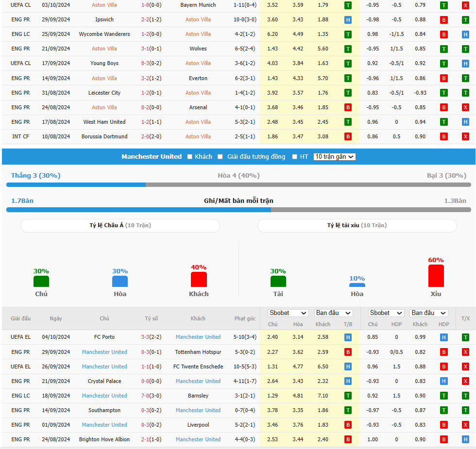
Task: Click the goals scored/conceded progress bar
Action: 238,210
